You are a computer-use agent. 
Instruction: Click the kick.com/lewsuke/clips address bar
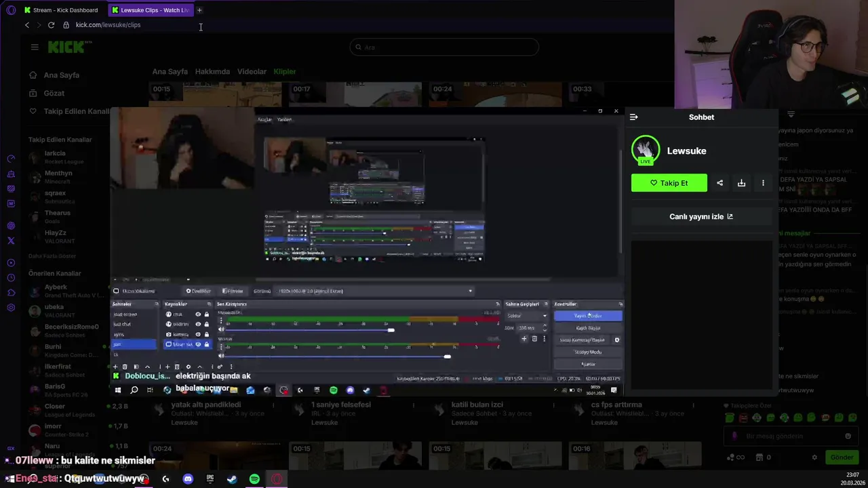point(108,25)
